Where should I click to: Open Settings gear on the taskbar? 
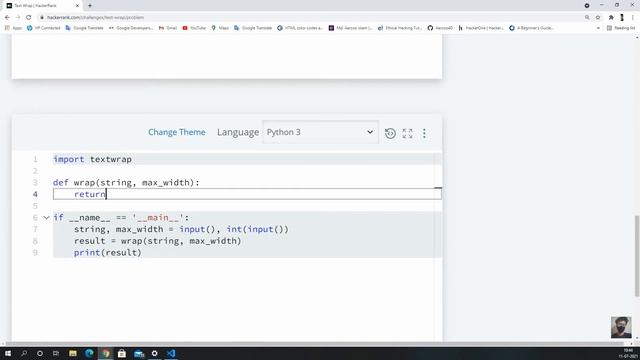point(154,353)
